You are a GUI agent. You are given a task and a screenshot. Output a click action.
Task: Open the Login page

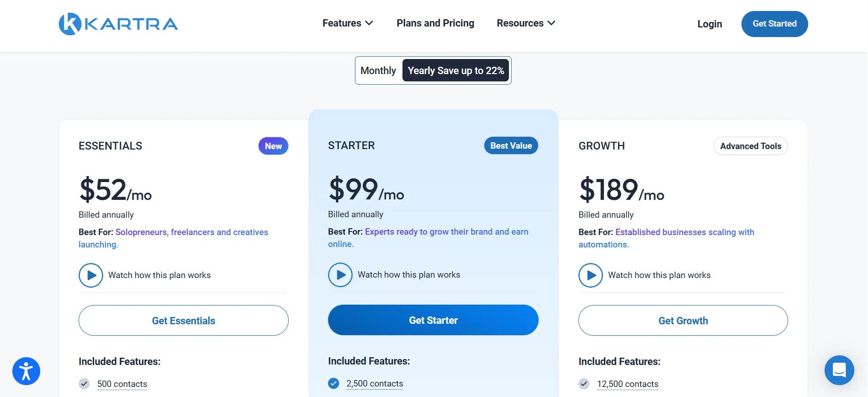pos(709,24)
